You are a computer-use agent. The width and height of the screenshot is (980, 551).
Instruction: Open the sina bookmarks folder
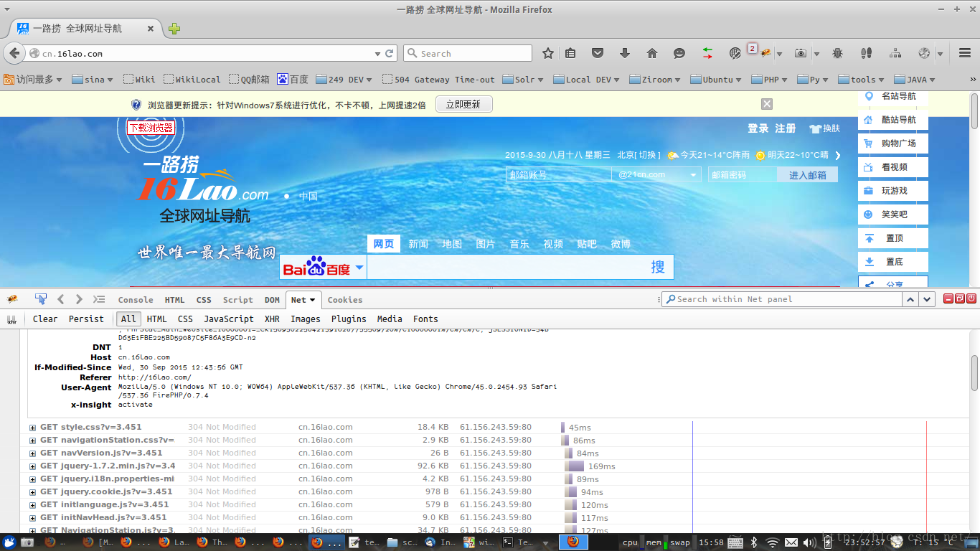(x=93, y=80)
